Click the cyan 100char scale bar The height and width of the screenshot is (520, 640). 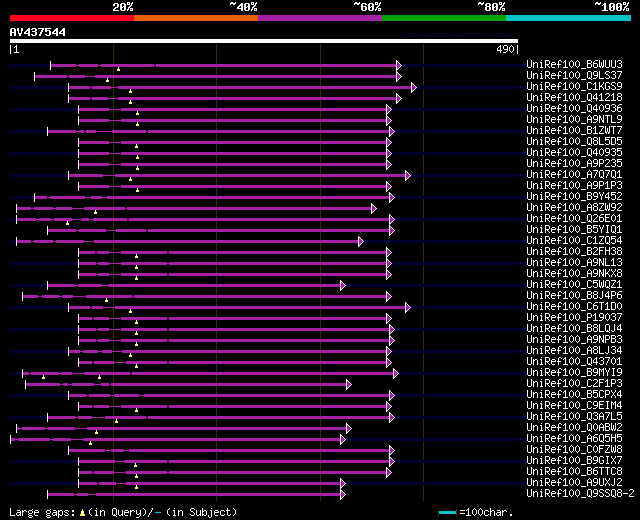click(x=447, y=513)
